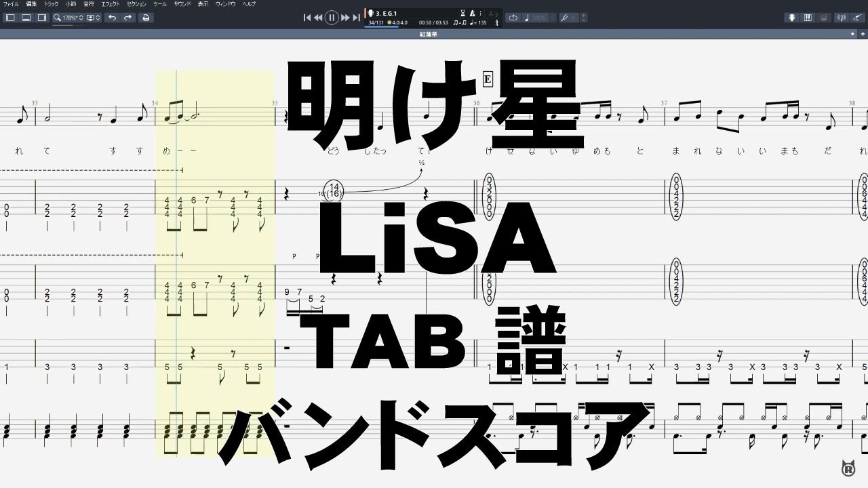The height and width of the screenshot is (488, 868).
Task: Toggle loop playback
Action: [513, 18]
